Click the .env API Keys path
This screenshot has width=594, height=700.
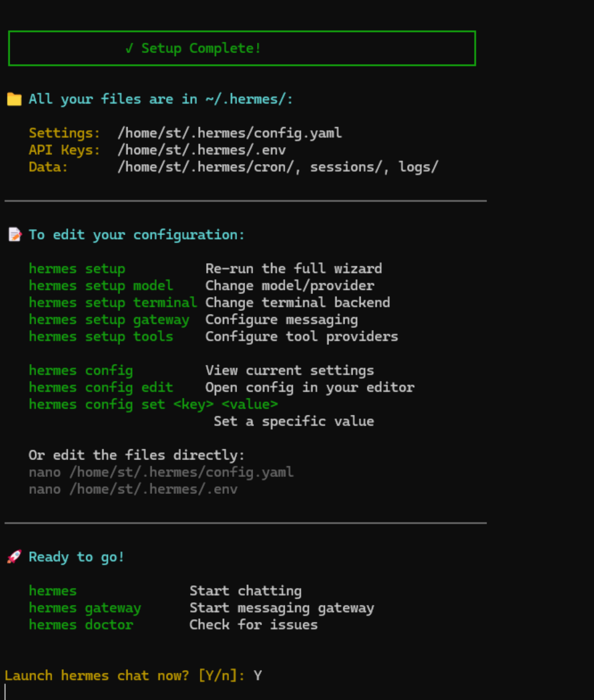point(201,150)
